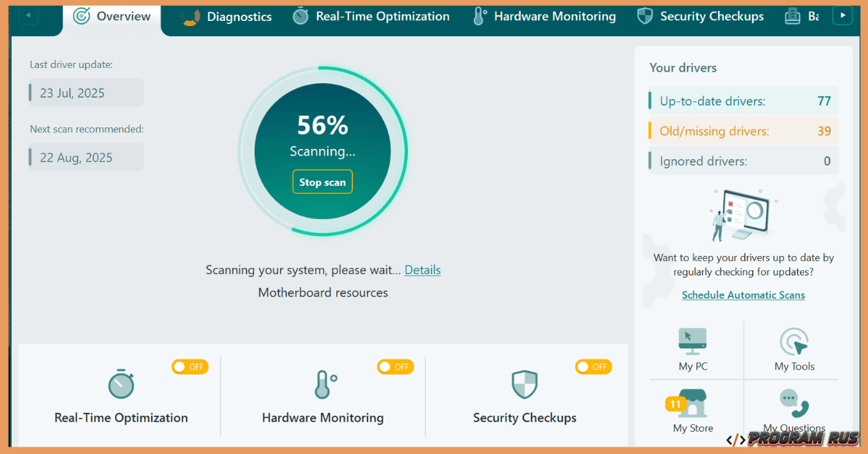Click the My Questions phone chat icon
The height and width of the screenshot is (454, 868).
coord(793,403)
